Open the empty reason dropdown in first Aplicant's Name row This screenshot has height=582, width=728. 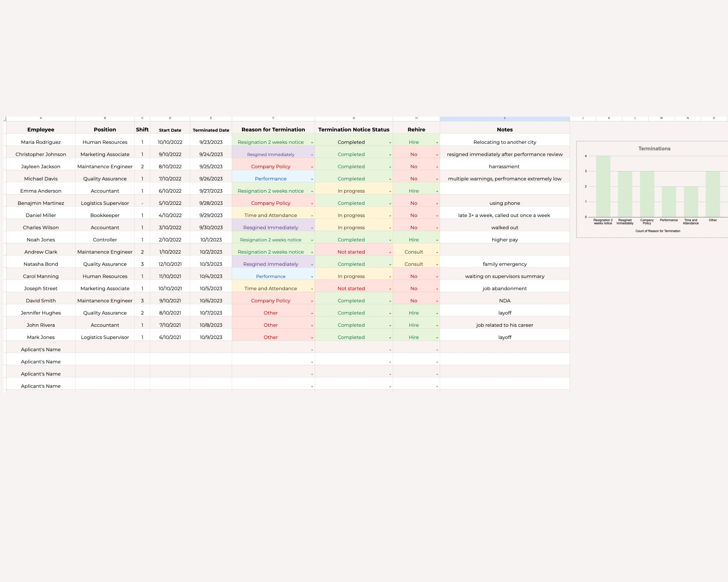pos(311,349)
